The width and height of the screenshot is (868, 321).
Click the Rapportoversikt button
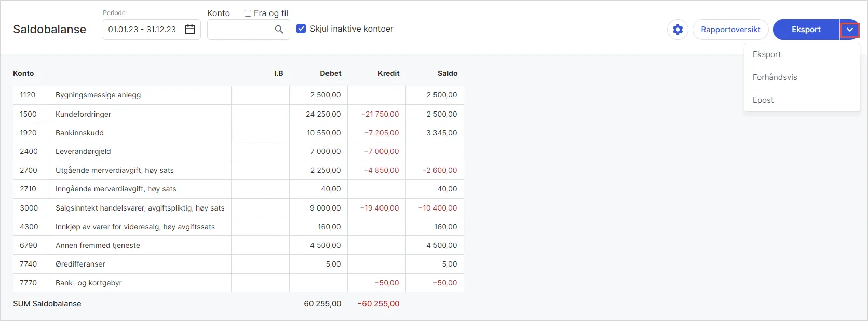tap(730, 30)
